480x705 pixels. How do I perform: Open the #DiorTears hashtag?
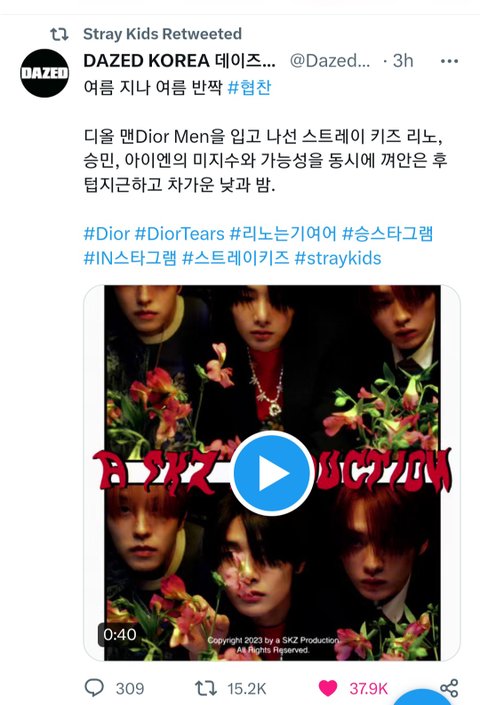[180, 234]
